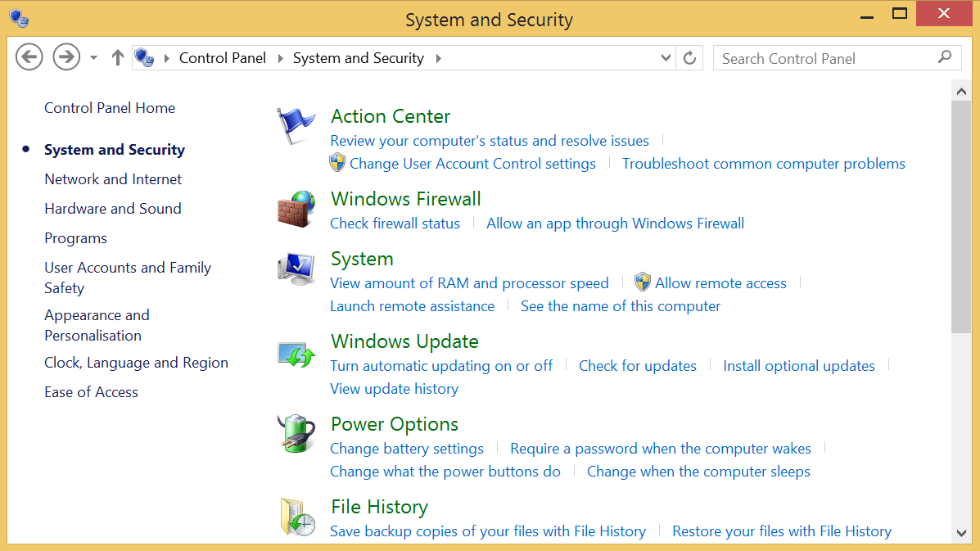Click the scrollbar up arrow
This screenshot has height=551, width=980.
(x=961, y=91)
